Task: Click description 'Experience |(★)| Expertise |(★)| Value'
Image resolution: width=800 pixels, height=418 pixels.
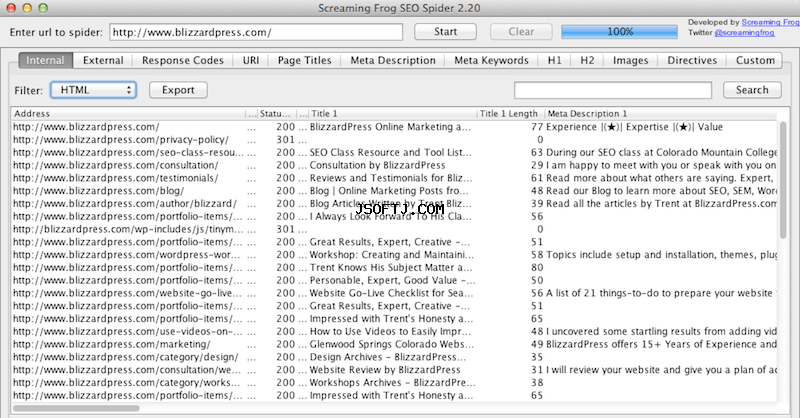Action: coord(634,127)
